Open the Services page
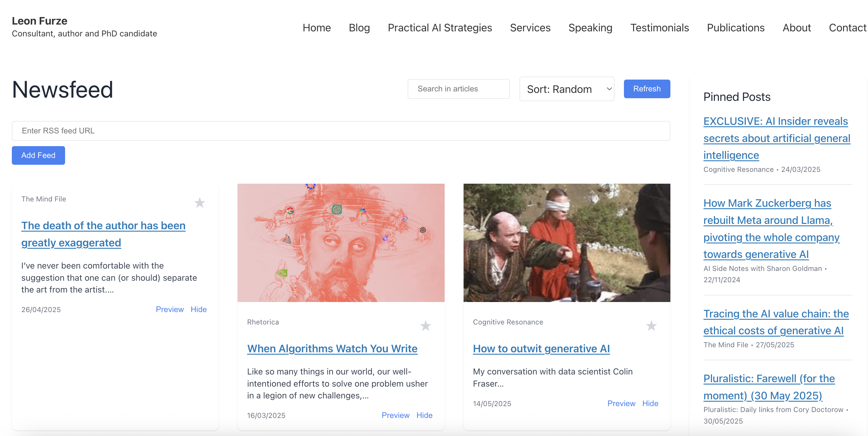 pyautogui.click(x=530, y=28)
